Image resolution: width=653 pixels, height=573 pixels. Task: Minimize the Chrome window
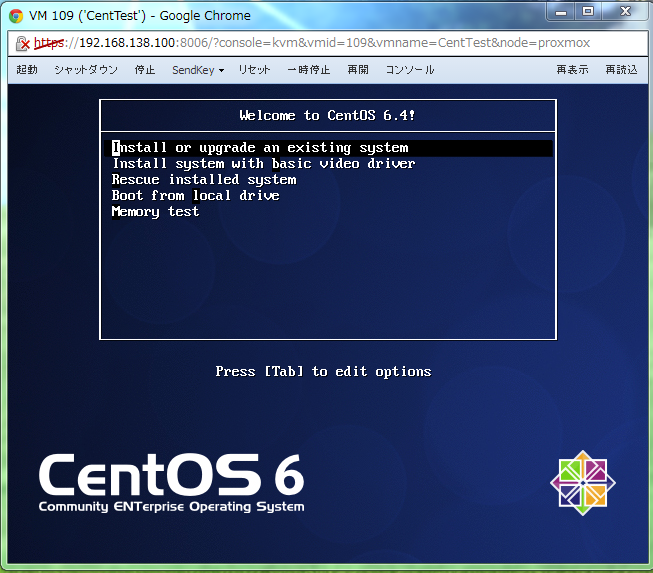point(561,12)
